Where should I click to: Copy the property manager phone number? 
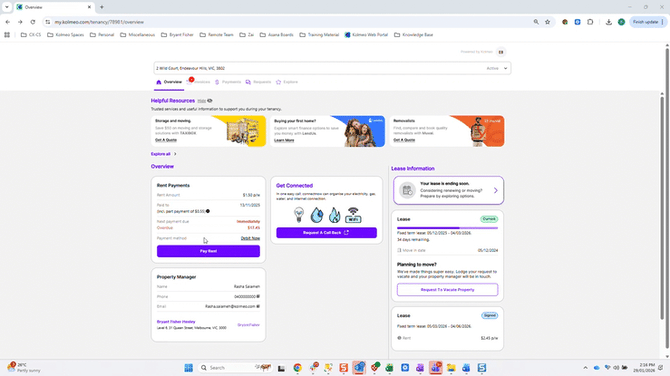pos(258,297)
